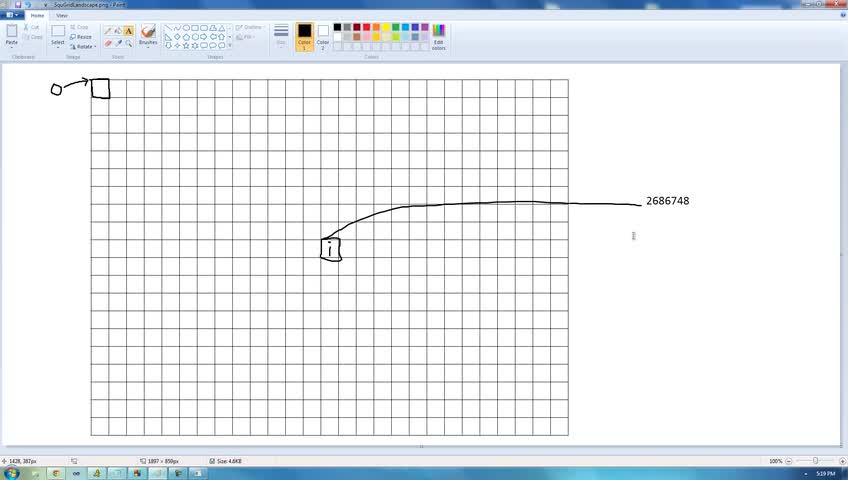Click the Paste button
The height and width of the screenshot is (480, 848).
pyautogui.click(x=11, y=36)
